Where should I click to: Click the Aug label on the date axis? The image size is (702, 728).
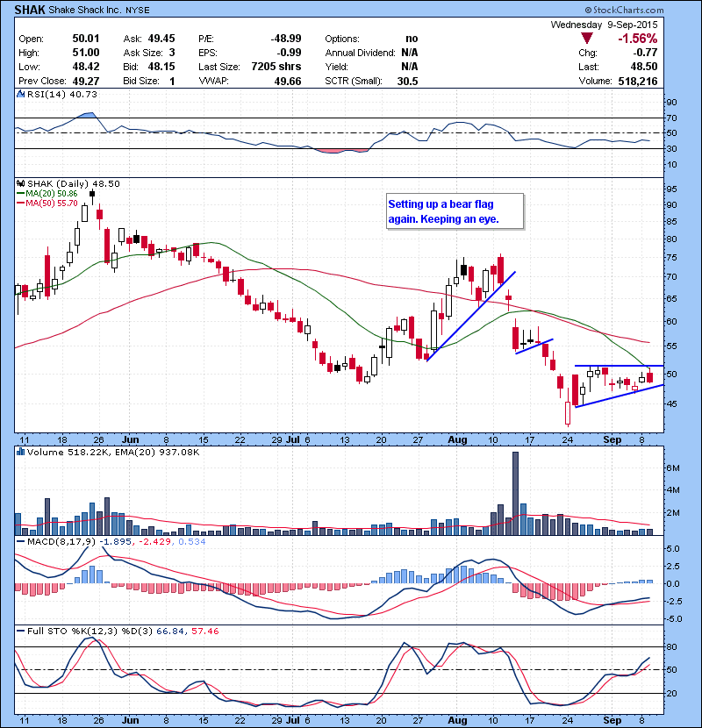[x=456, y=439]
